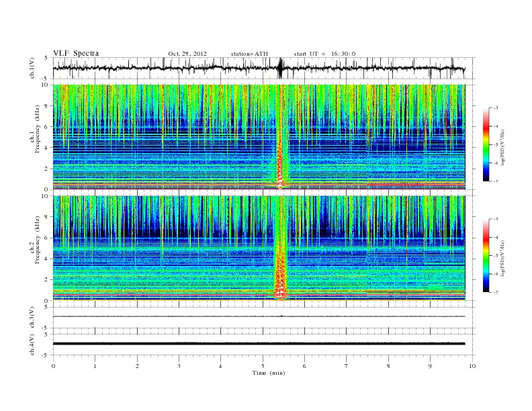This screenshot has width=532, height=411.
Task: Click the "ch.3(V)" axis label
Action: pyautogui.click(x=32, y=318)
